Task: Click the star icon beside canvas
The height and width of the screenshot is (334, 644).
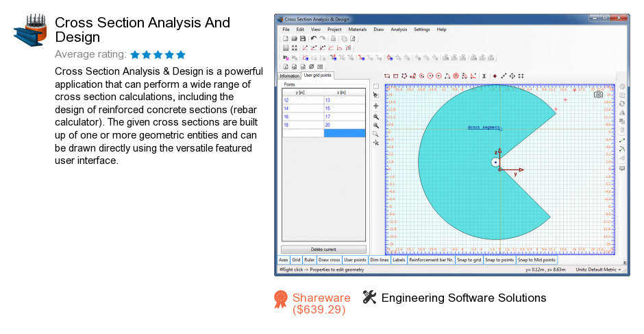Action: (x=376, y=143)
